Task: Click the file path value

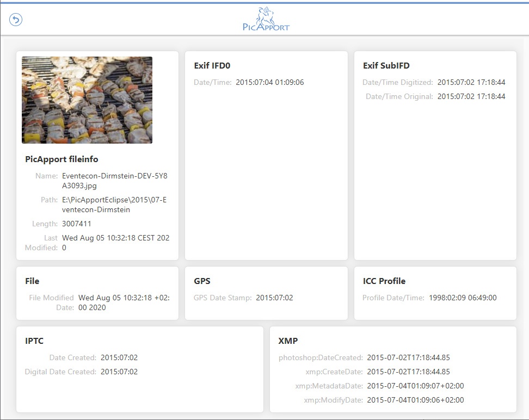Action: point(114,205)
